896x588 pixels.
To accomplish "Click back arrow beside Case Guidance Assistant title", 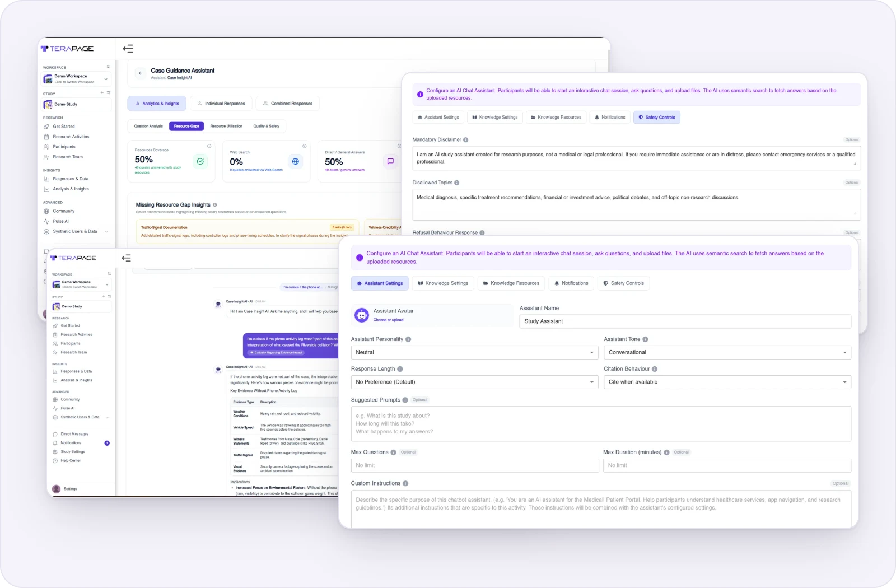I will click(141, 73).
